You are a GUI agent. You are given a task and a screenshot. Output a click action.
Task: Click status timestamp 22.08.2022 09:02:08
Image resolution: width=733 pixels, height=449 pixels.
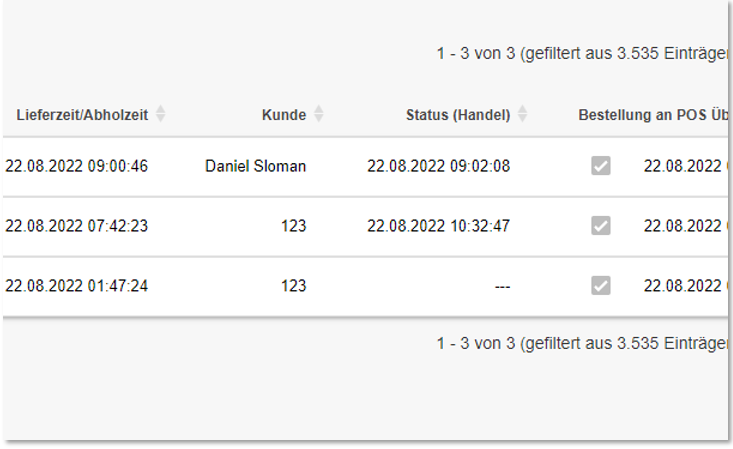click(x=438, y=166)
